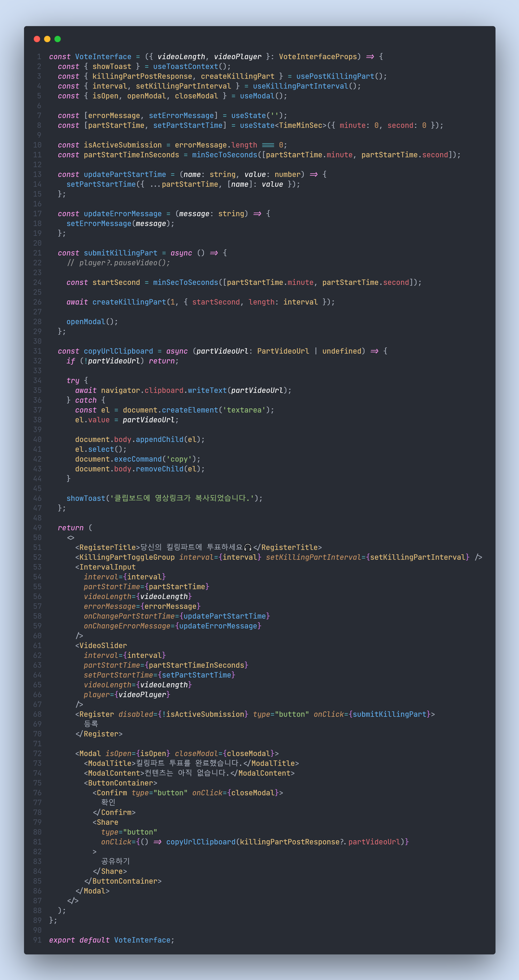Click on createKillingPart await call

129,302
